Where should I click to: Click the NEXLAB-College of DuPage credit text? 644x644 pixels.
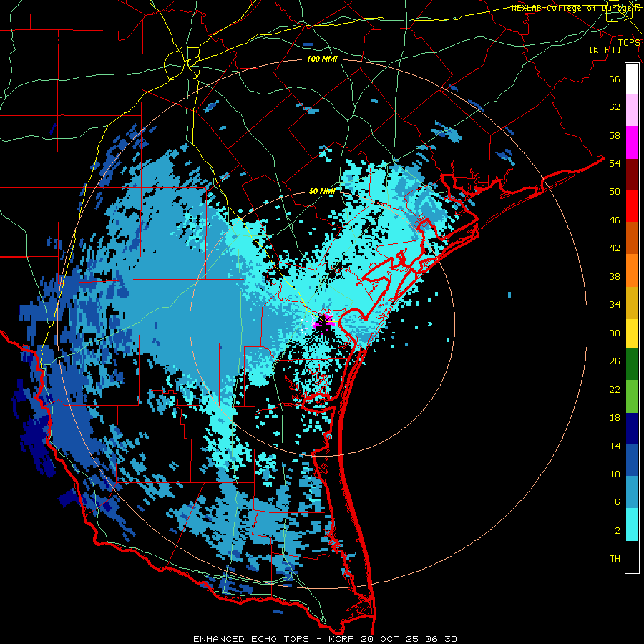[575, 8]
